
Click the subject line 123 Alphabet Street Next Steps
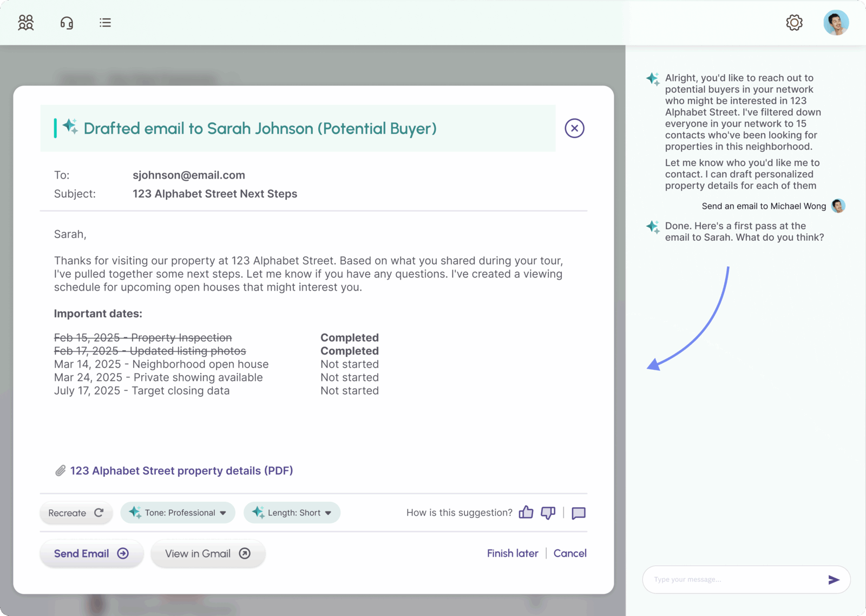coord(215,194)
